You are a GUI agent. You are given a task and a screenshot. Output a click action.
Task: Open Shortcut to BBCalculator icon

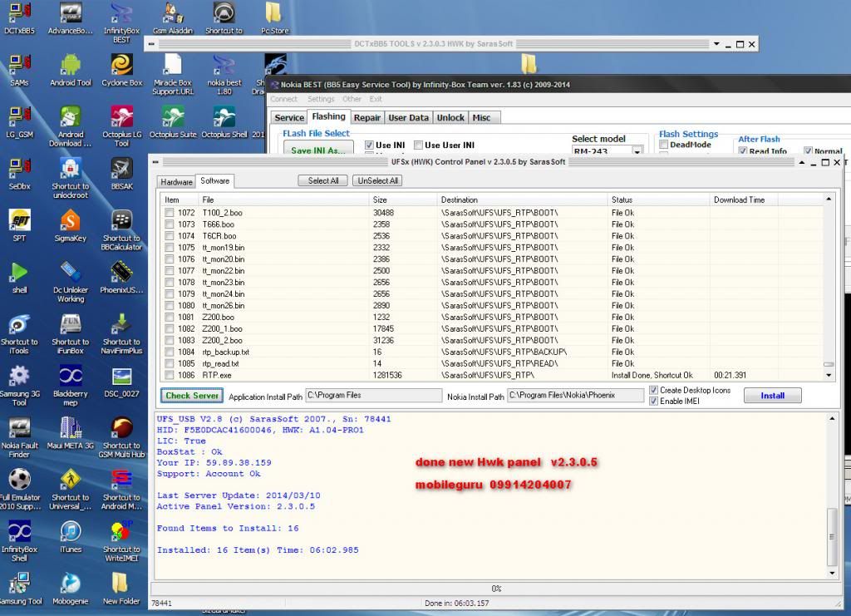point(121,230)
